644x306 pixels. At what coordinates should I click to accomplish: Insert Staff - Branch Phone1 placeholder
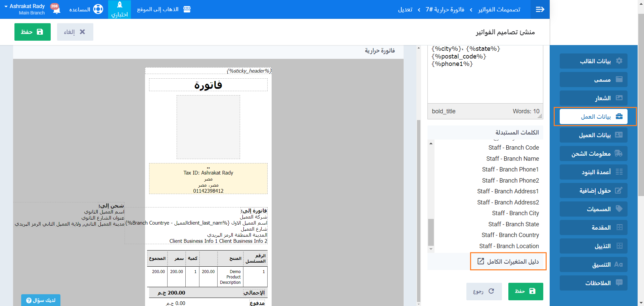point(510,169)
